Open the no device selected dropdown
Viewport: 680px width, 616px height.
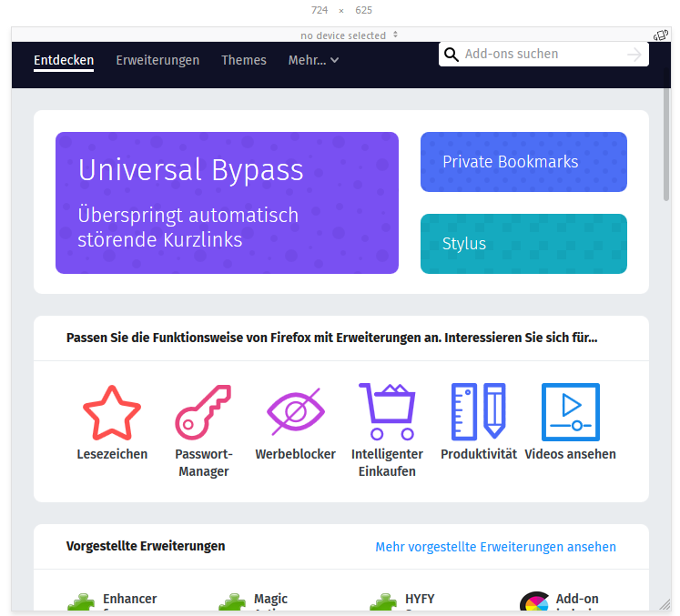tap(350, 35)
